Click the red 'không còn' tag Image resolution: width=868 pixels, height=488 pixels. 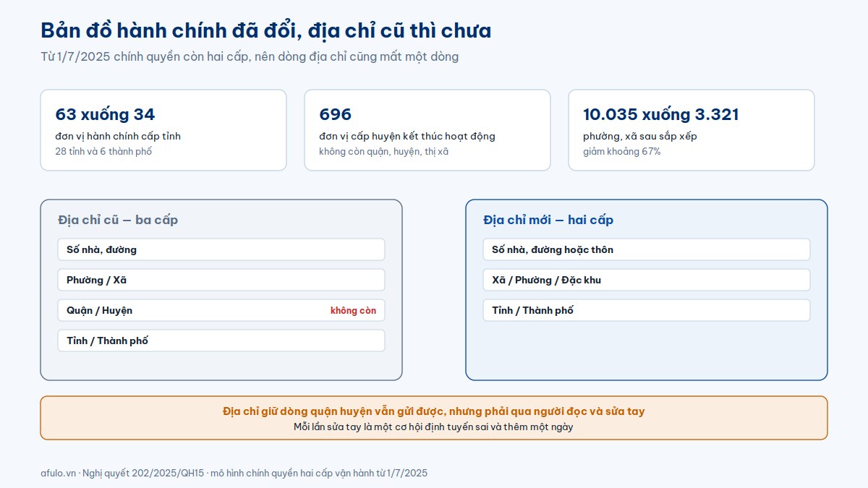354,311
